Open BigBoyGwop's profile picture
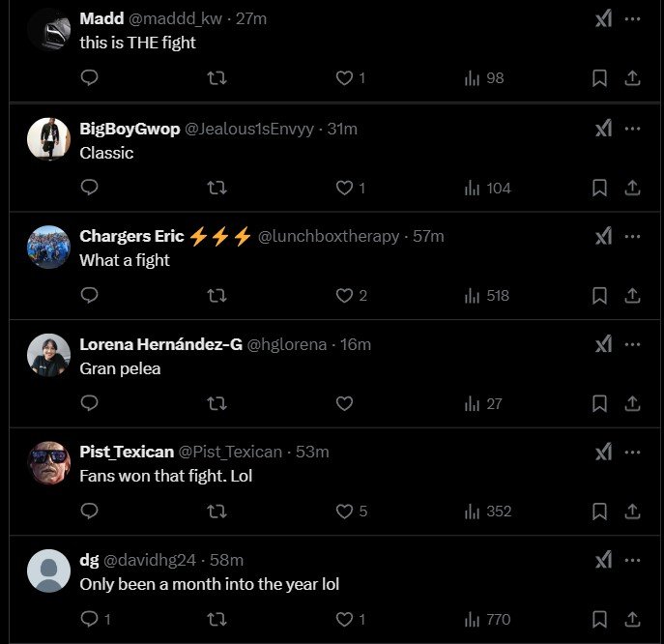The width and height of the screenshot is (664, 644). [48, 139]
